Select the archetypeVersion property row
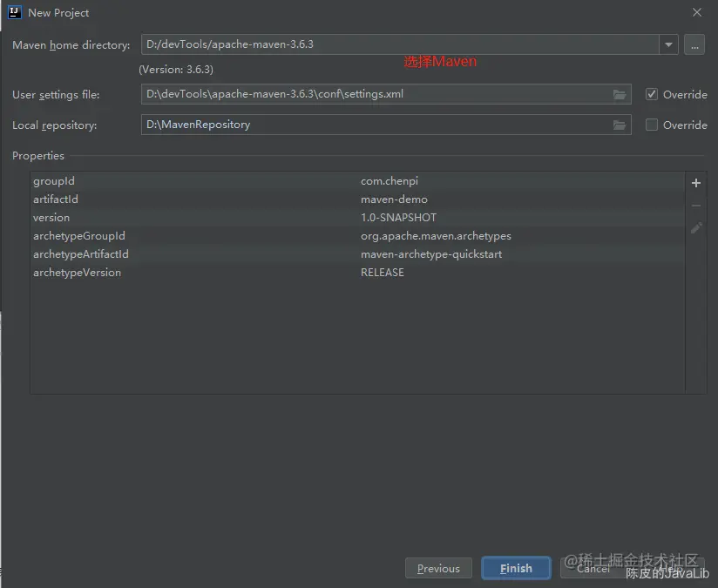 click(357, 273)
